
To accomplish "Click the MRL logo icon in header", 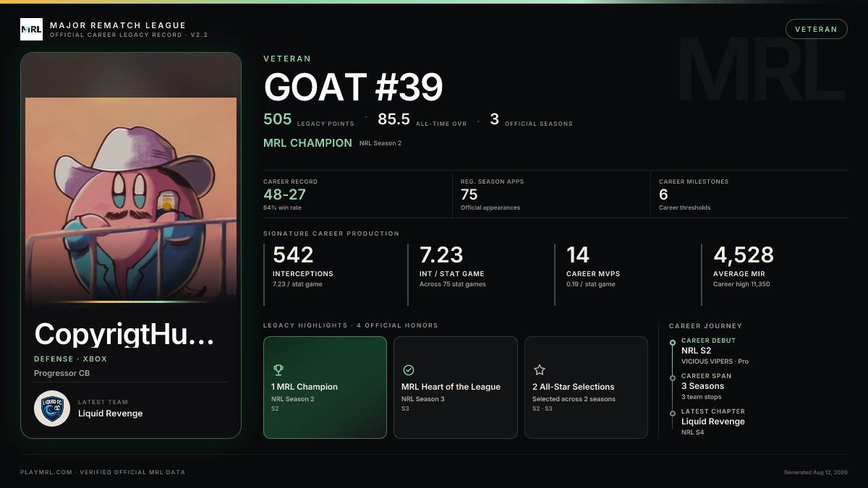I will (31, 29).
